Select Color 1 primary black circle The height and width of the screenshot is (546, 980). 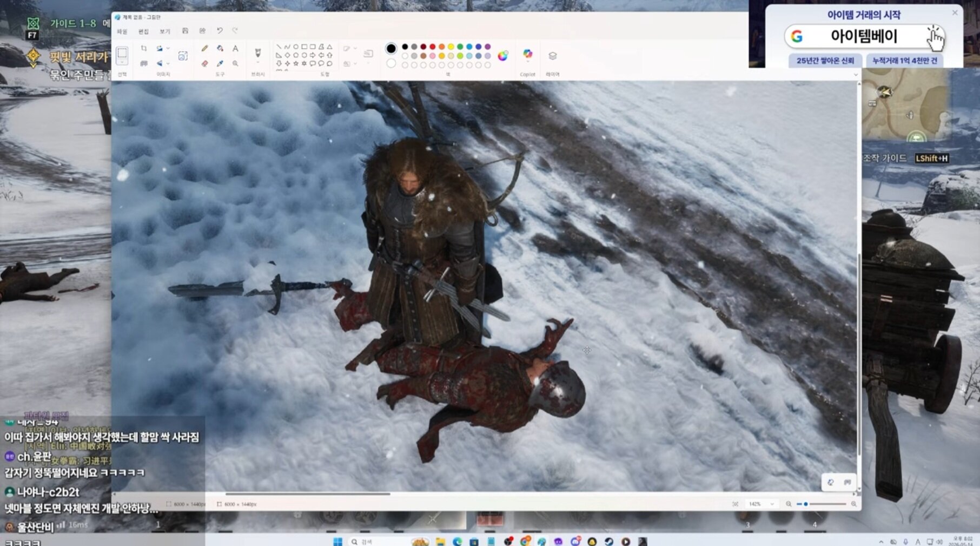(391, 48)
